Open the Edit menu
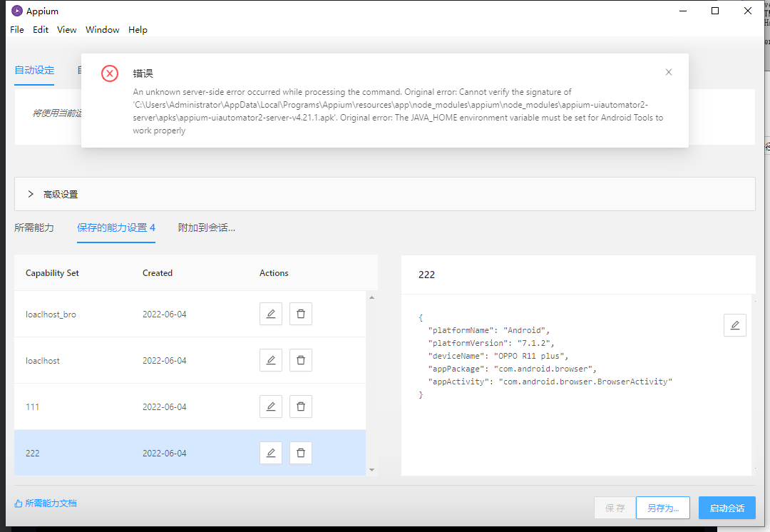 [40, 29]
